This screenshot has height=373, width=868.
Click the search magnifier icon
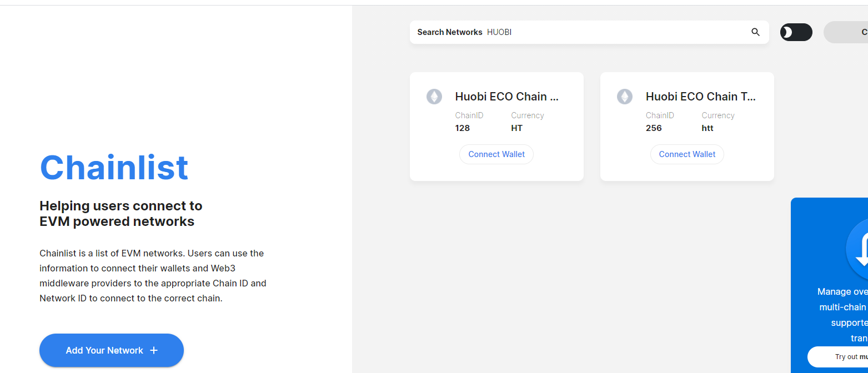pyautogui.click(x=755, y=32)
